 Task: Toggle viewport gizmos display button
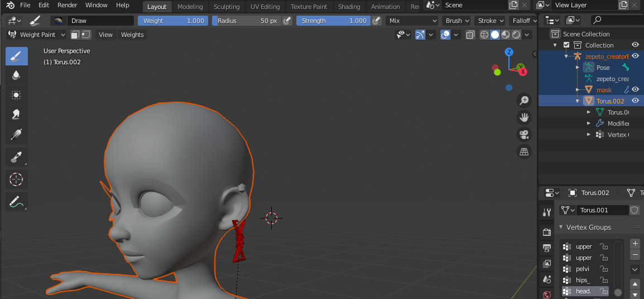click(x=420, y=35)
